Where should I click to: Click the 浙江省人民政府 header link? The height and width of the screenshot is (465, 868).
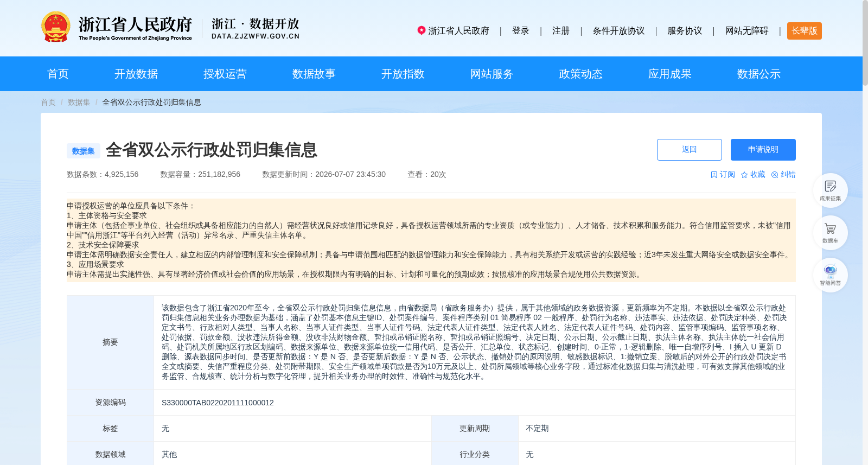click(x=458, y=31)
